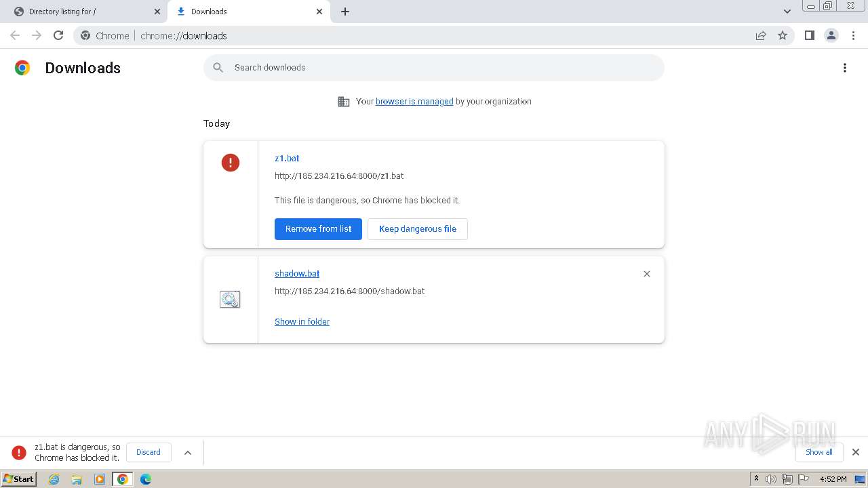Launch Internet Explorer from taskbar
Image resolution: width=868 pixels, height=488 pixels.
(x=54, y=479)
